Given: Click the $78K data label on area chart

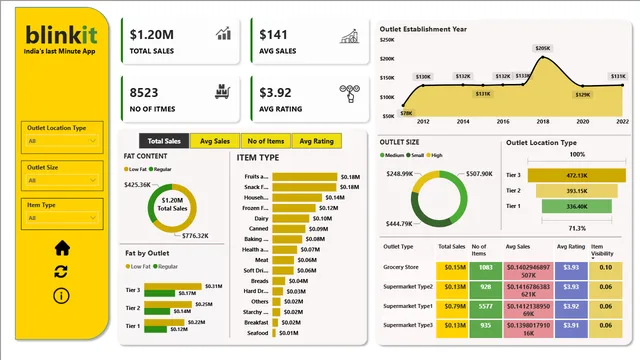Looking at the screenshot, I should point(406,113).
